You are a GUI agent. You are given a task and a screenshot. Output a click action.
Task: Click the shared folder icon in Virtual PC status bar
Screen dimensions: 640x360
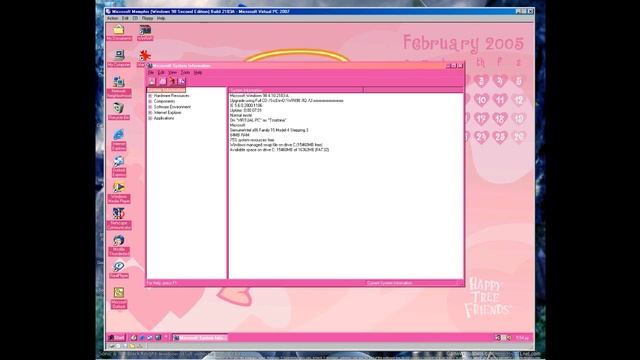tap(132, 346)
